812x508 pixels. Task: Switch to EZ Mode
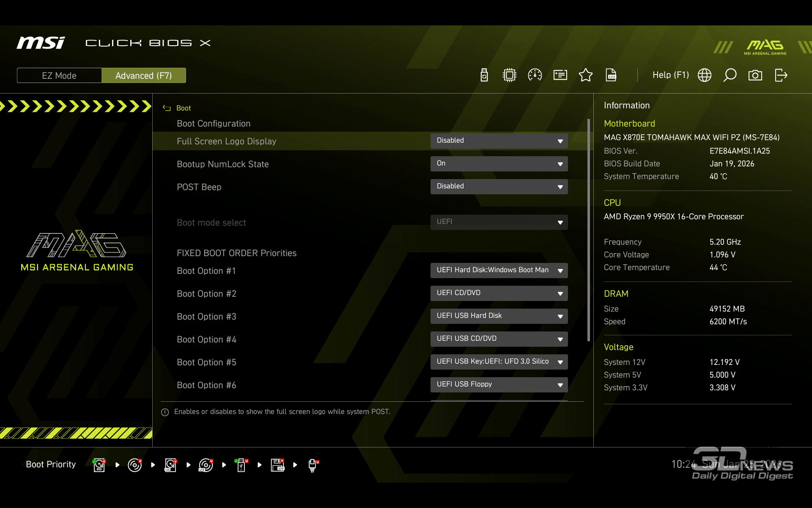pyautogui.click(x=59, y=75)
